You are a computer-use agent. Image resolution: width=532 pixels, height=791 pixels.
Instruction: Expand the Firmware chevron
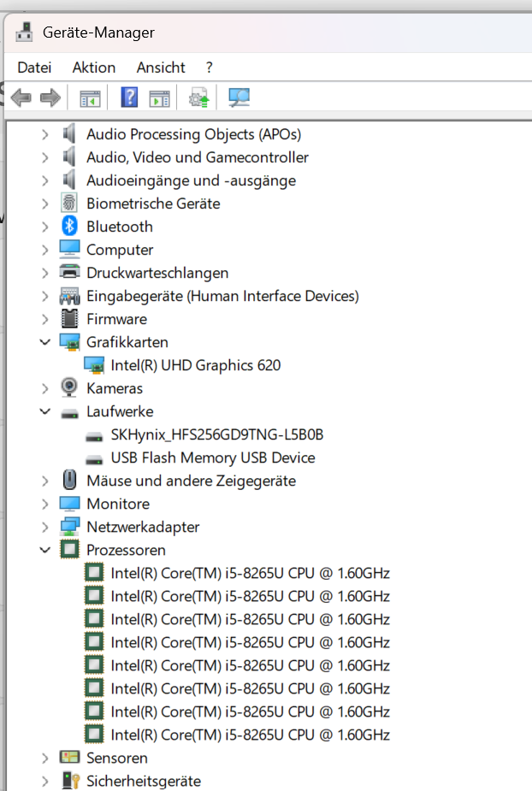coord(45,319)
